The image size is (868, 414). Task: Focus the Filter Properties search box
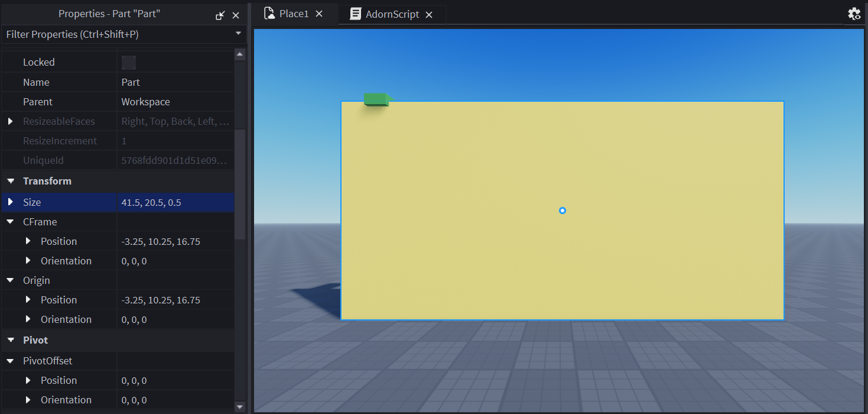pos(112,34)
